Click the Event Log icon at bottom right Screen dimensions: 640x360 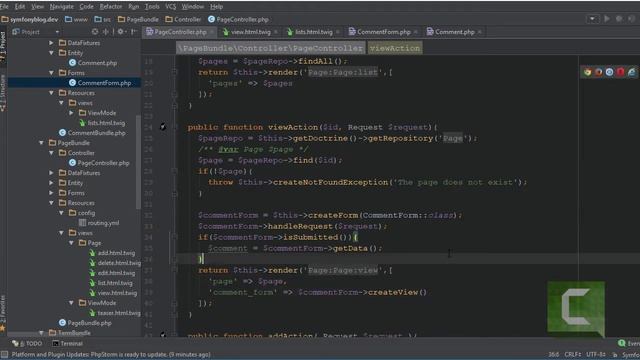622,343
